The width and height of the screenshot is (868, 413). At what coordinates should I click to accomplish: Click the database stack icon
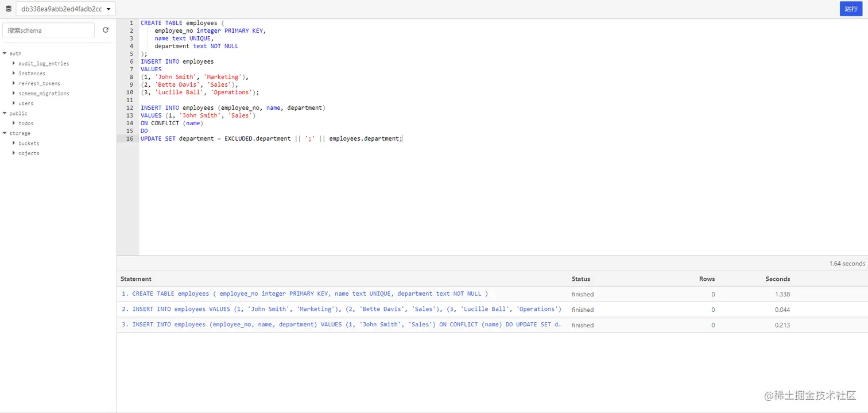click(8, 9)
